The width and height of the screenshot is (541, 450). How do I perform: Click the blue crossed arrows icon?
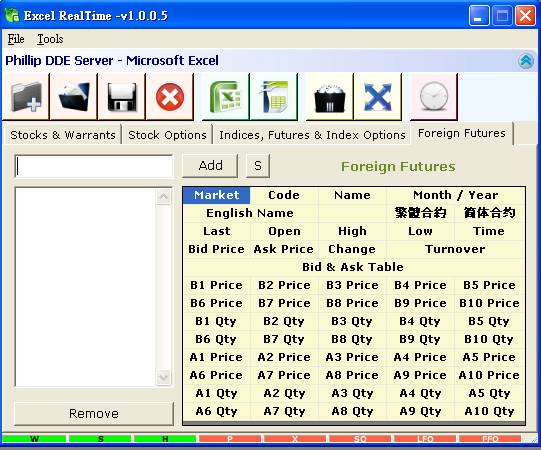378,97
